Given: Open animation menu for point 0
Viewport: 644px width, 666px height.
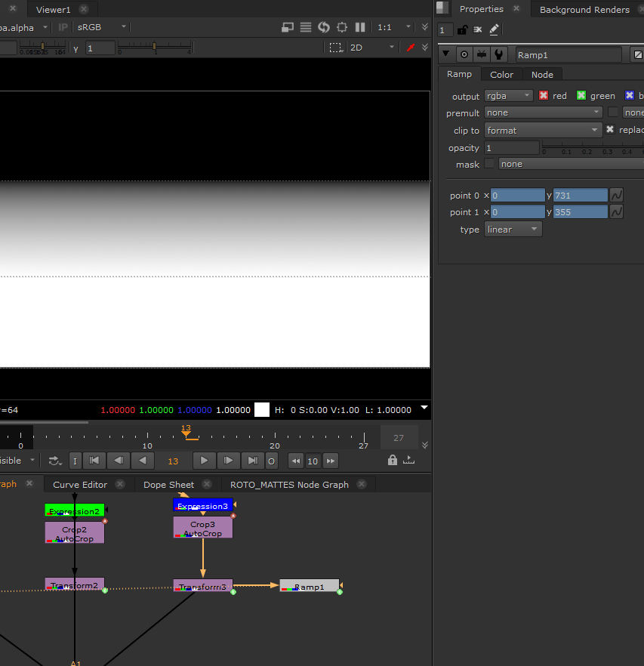Looking at the screenshot, I should coord(616,196).
